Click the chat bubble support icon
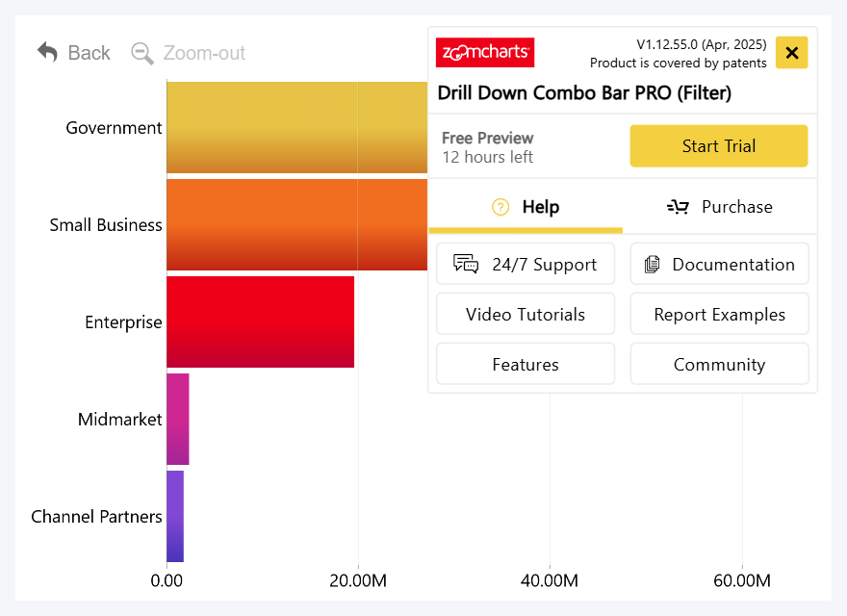The image size is (847, 616). point(466,265)
